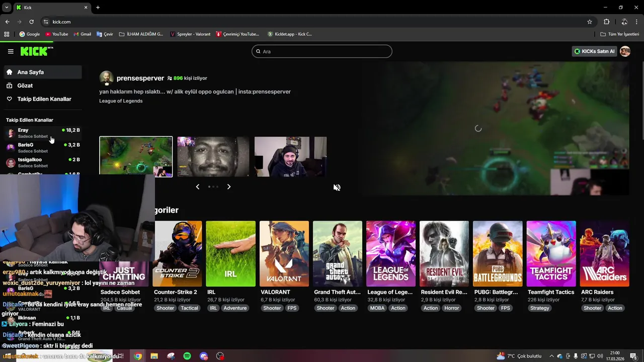644x362 pixels.
Task: Switch to the Kick browser tab
Action: (52, 8)
